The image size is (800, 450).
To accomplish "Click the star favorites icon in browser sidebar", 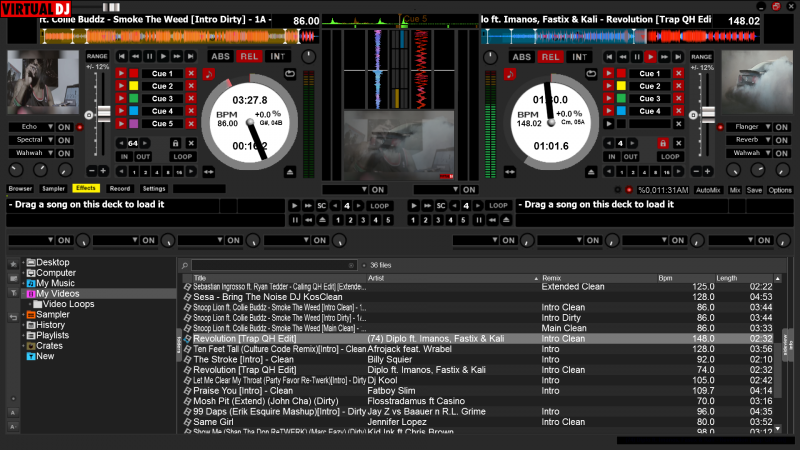I will [13, 264].
